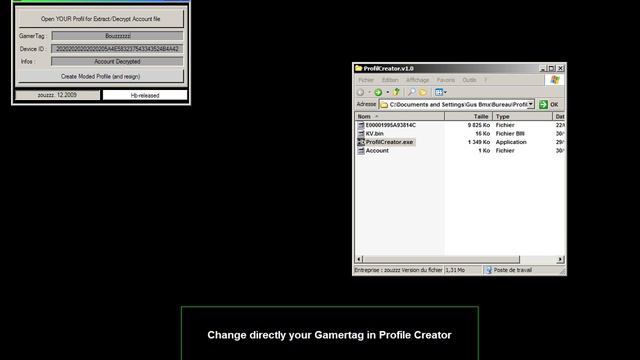This screenshot has height=360, width=640.
Task: Click the Windows flag logo in Explorer
Action: click(x=555, y=80)
